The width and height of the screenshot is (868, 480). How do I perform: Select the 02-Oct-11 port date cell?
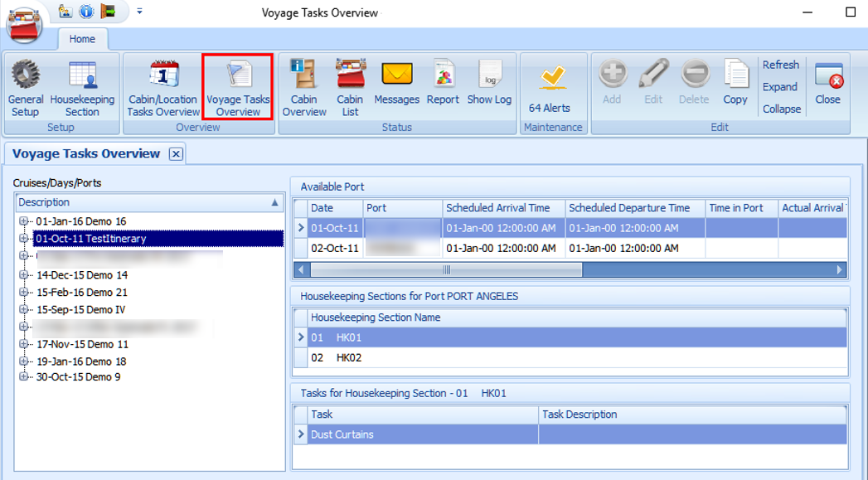[x=335, y=249]
